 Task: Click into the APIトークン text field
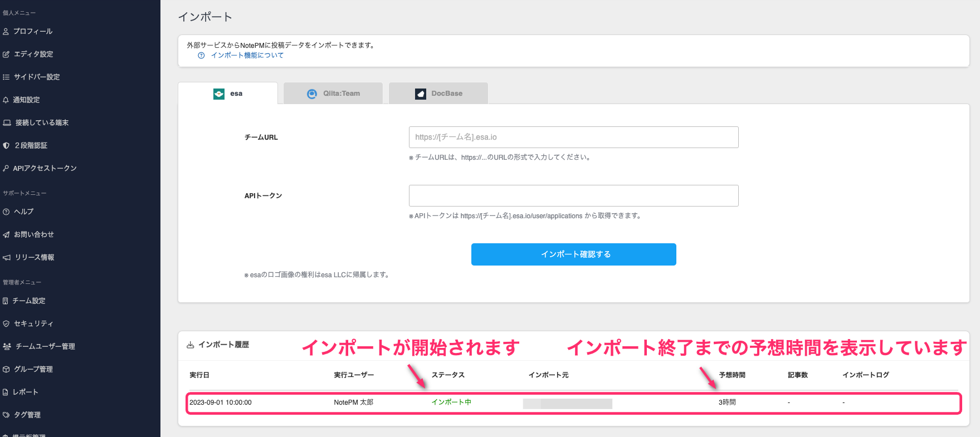pyautogui.click(x=573, y=195)
